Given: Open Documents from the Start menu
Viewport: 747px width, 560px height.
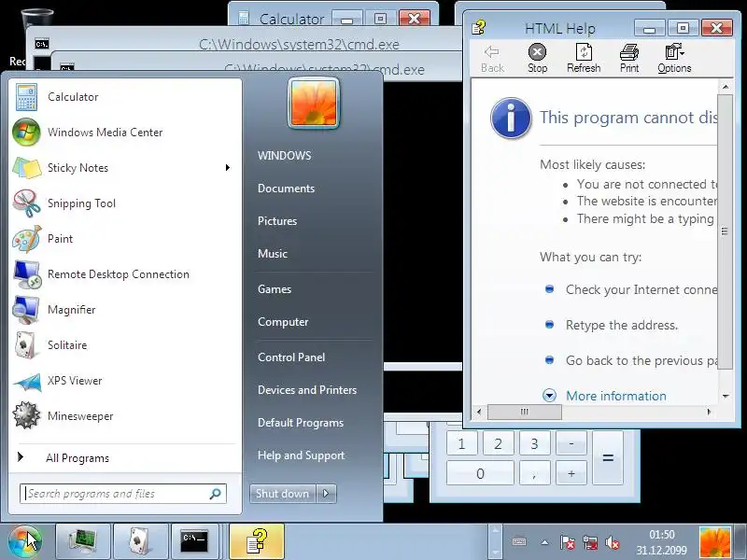Looking at the screenshot, I should click(287, 189).
